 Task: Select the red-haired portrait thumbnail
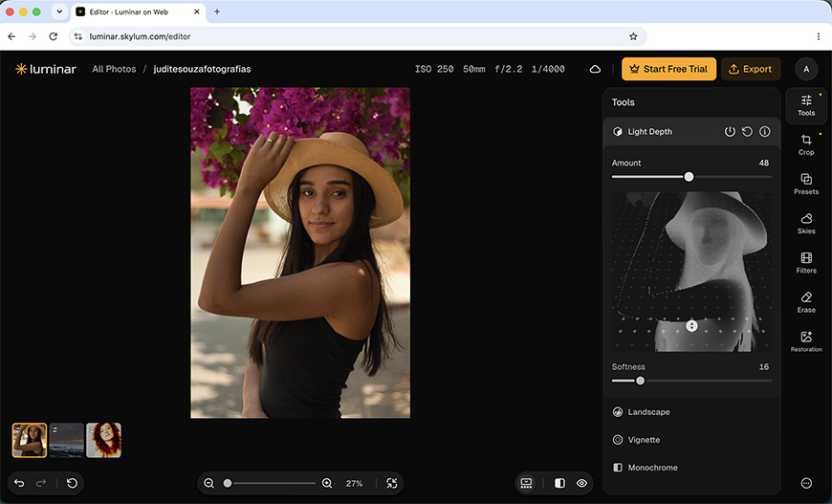103,440
